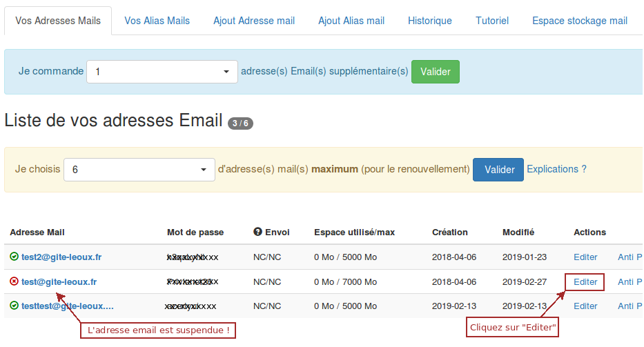Open the Historique tab

[429, 21]
